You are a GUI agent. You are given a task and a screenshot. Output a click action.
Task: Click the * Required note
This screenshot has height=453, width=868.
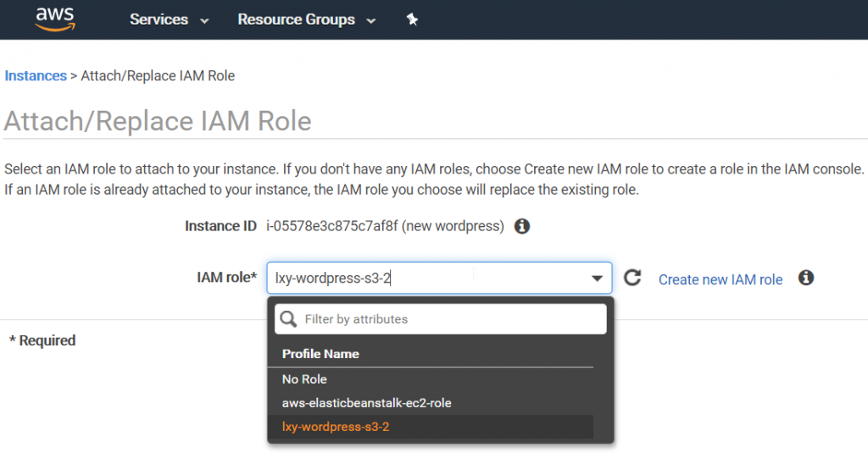pyautogui.click(x=42, y=340)
